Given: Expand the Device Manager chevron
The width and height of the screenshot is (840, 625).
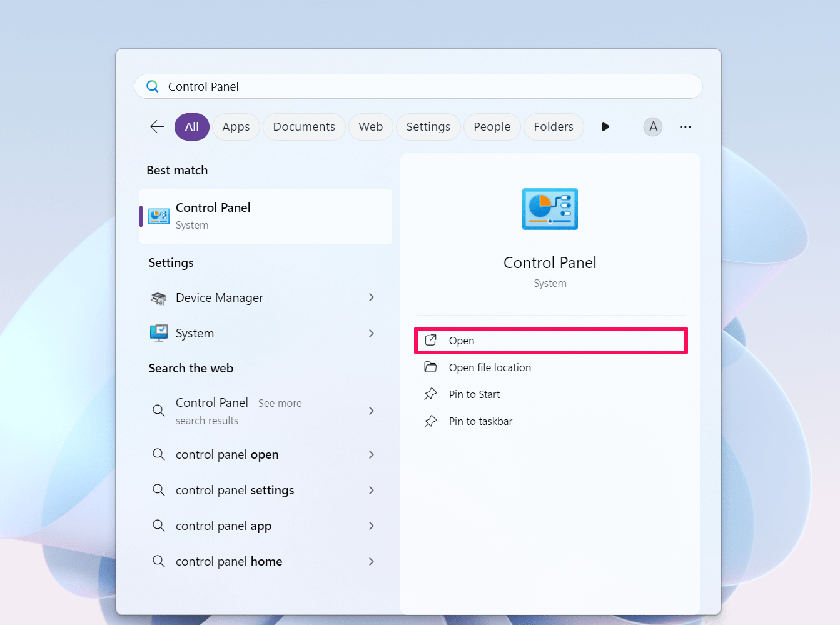Looking at the screenshot, I should (x=372, y=297).
